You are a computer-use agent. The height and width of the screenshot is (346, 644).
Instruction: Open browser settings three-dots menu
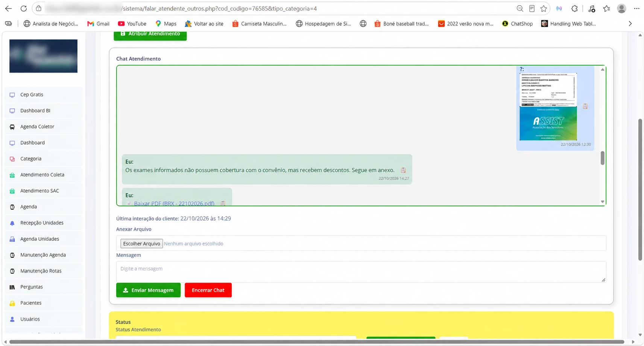[636, 8]
